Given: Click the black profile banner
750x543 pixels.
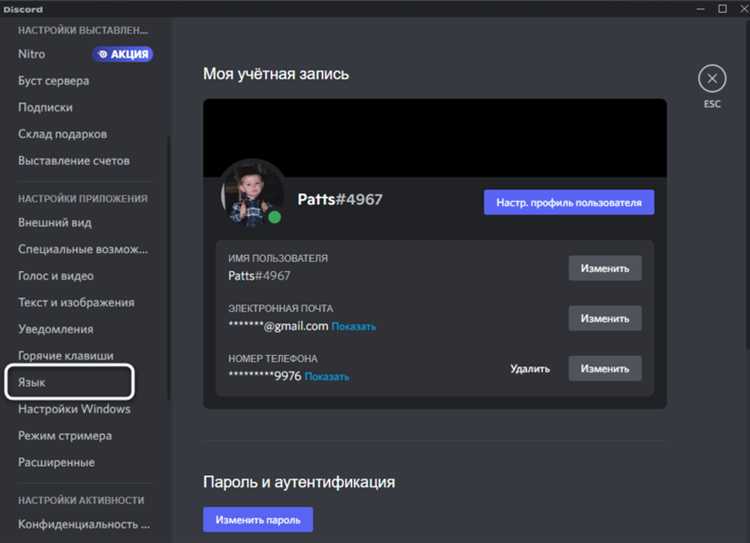Looking at the screenshot, I should tap(435, 138).
